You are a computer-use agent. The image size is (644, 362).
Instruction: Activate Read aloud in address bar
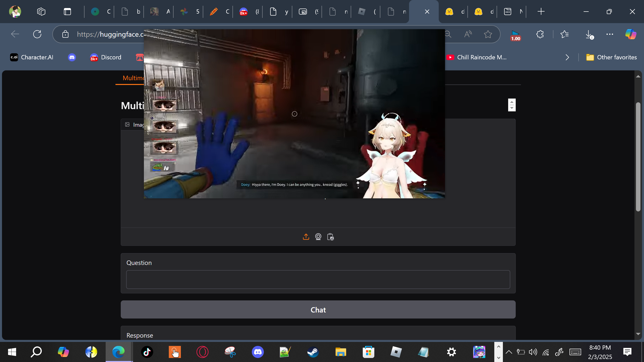click(x=468, y=34)
